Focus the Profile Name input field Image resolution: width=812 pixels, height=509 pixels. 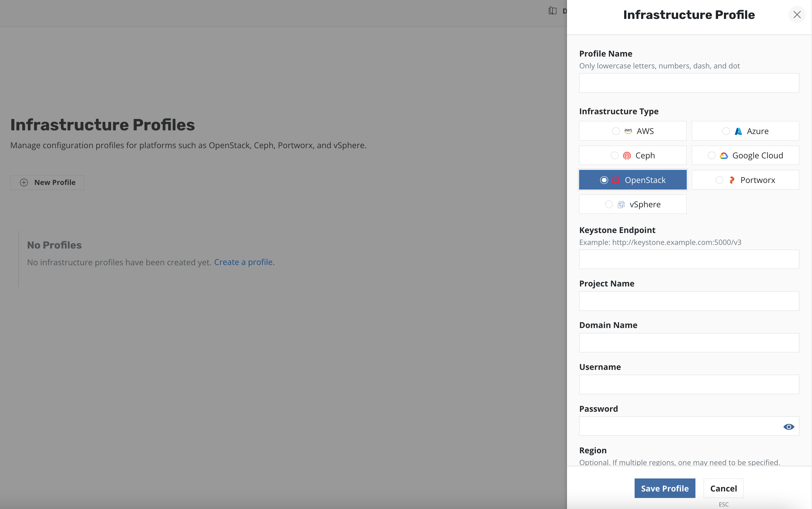689,83
